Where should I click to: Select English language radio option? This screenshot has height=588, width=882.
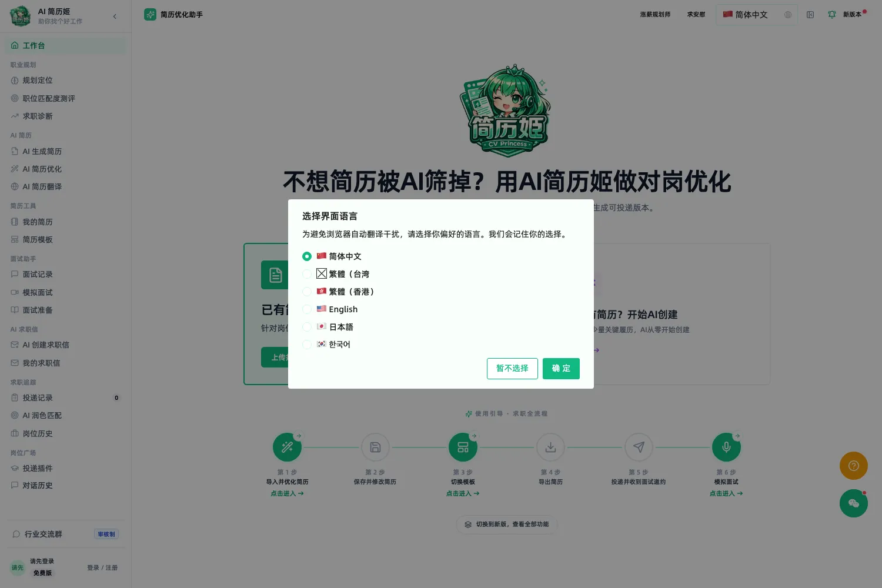[307, 309]
